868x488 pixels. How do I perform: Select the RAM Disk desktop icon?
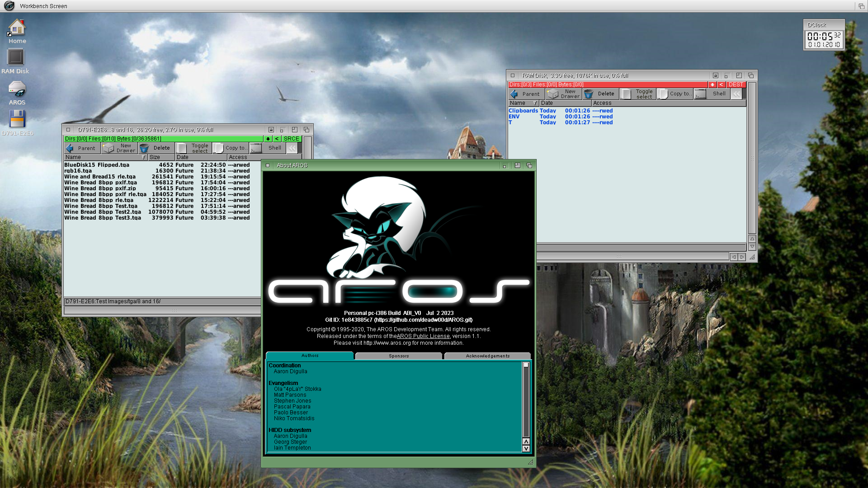[x=15, y=61]
